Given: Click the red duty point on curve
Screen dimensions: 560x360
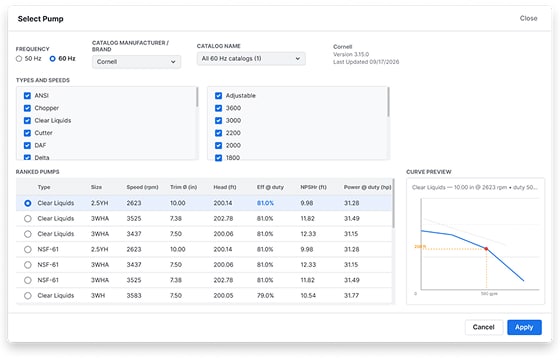Looking at the screenshot, I should [x=486, y=249].
